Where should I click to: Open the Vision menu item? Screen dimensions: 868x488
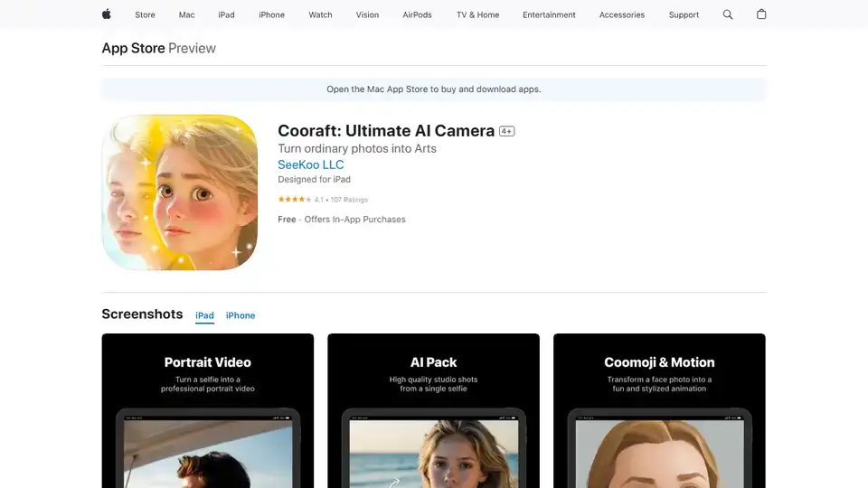click(x=368, y=15)
